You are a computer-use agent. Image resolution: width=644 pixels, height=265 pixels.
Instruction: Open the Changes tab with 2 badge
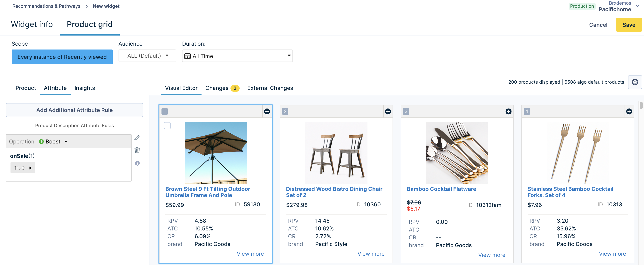coord(222,88)
